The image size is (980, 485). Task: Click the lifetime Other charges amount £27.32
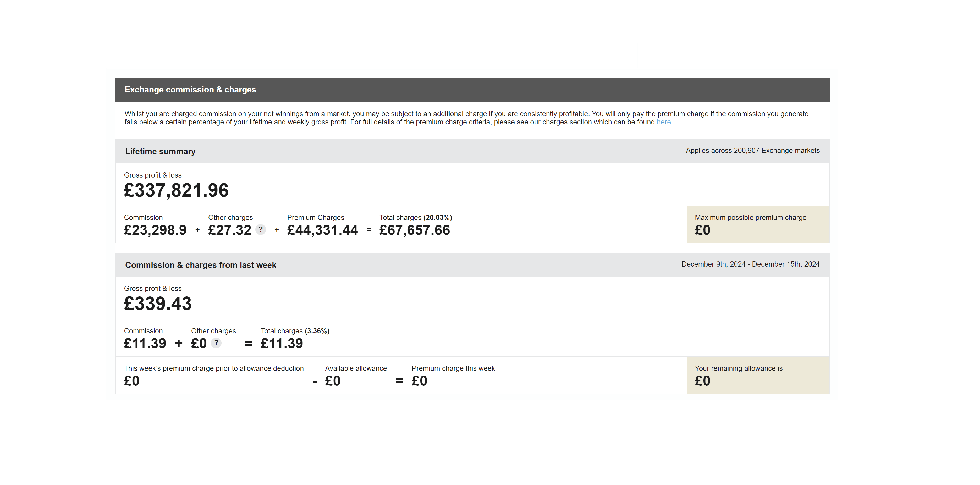click(229, 230)
